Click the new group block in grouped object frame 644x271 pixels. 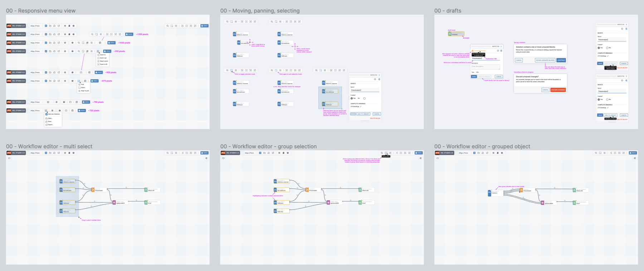click(495, 193)
